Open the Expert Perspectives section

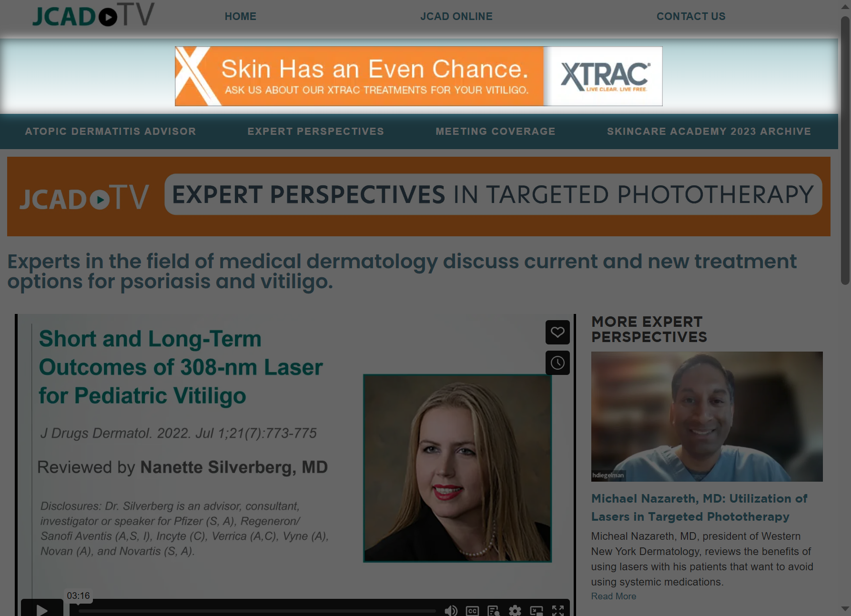(x=316, y=131)
